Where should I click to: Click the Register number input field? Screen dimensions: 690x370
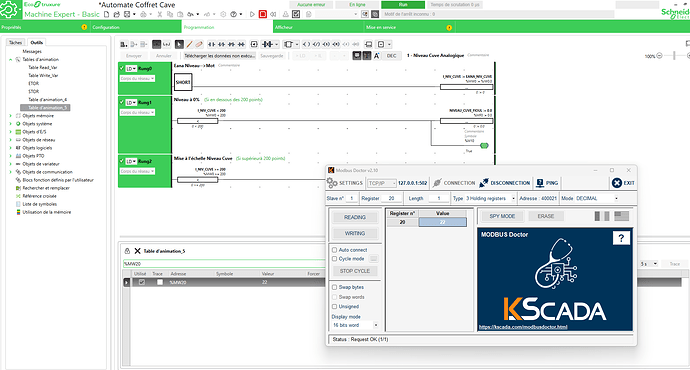pyautogui.click(x=390, y=198)
